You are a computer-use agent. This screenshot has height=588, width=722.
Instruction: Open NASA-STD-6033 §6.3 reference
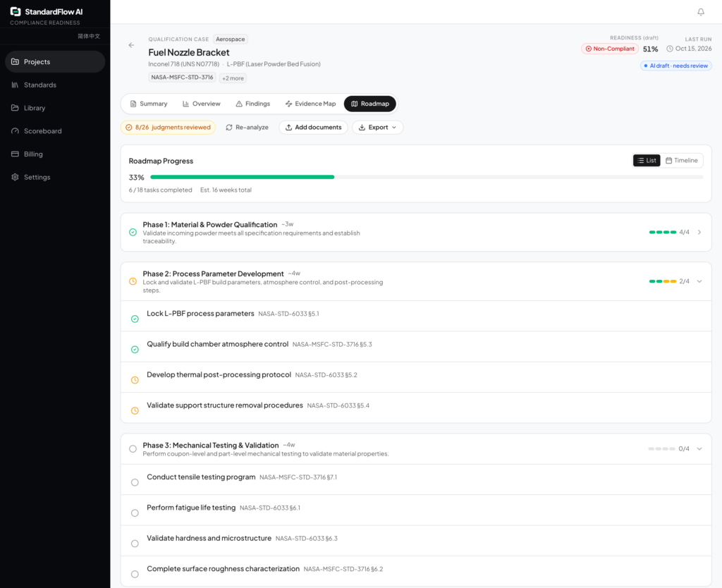click(306, 539)
